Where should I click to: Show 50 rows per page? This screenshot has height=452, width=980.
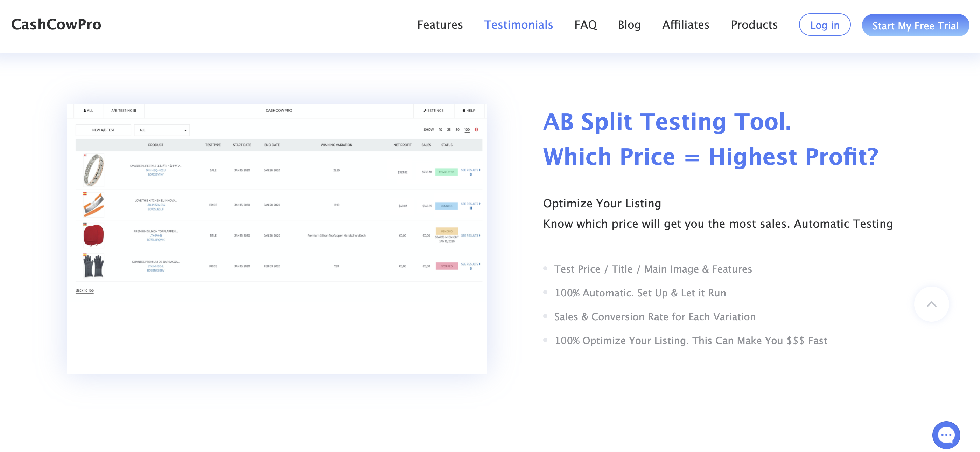(x=457, y=130)
